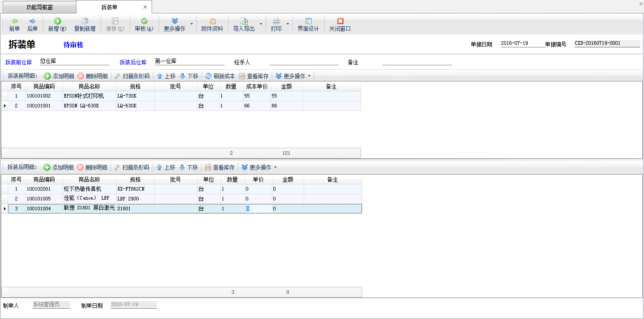Expand 打印 print options arrow
The width and height of the screenshot is (644, 319).
(288, 24)
